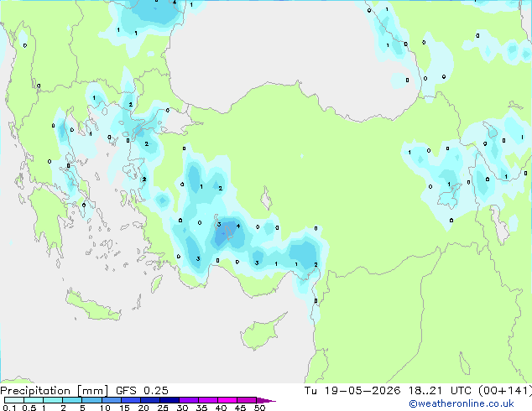This screenshot has height=411, width=532.
Task: Select the 30 mm purple legend swatch
Action: click(189, 400)
